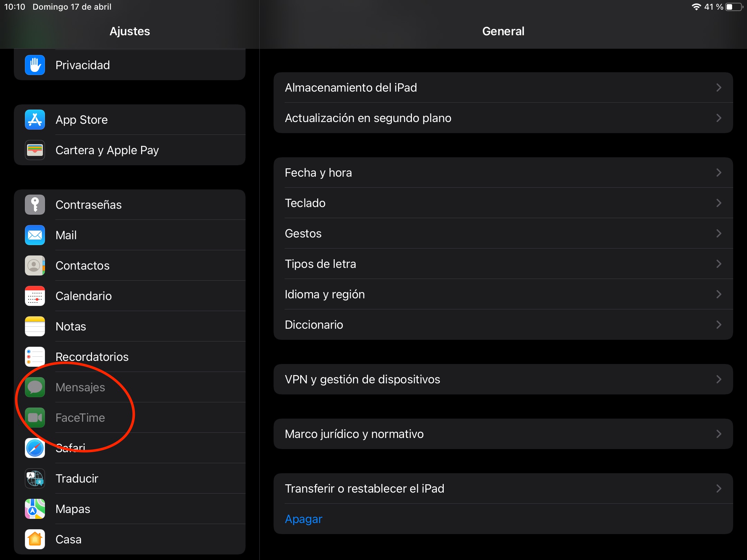The width and height of the screenshot is (747, 560).
Task: Tap the blue Apagar link
Action: point(304,519)
